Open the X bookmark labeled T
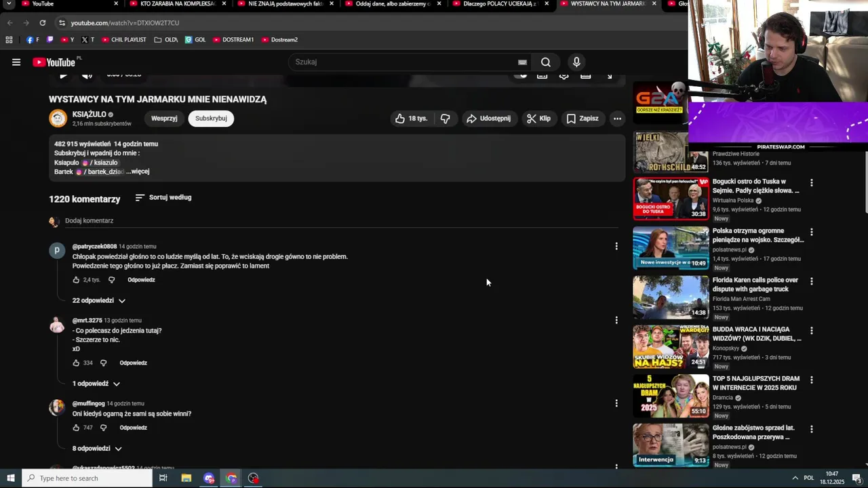 (x=87, y=40)
